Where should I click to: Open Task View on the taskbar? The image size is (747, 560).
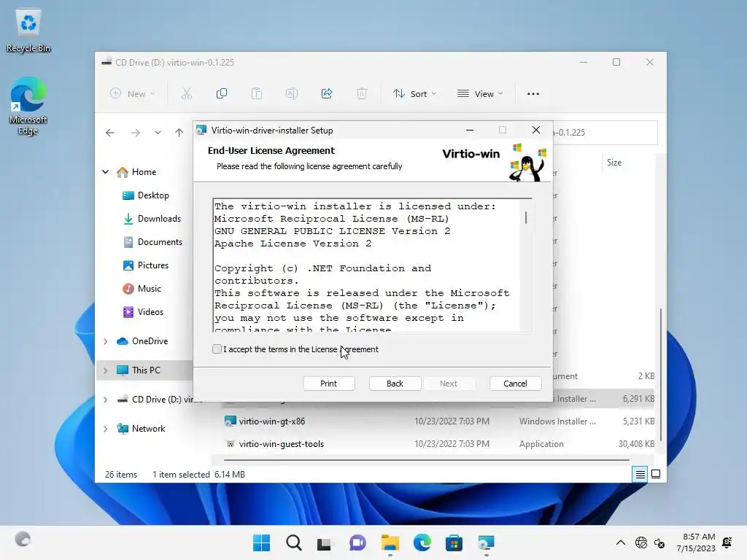click(x=325, y=542)
